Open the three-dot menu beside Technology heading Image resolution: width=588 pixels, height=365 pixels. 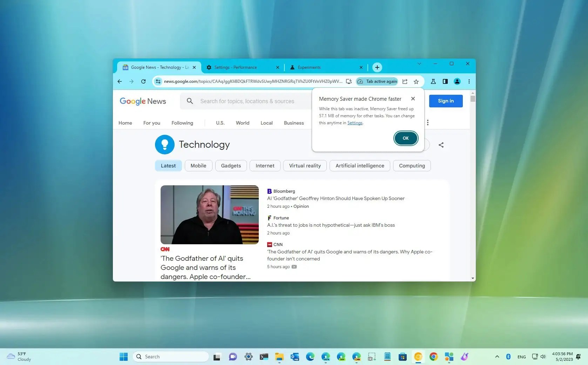tap(428, 122)
